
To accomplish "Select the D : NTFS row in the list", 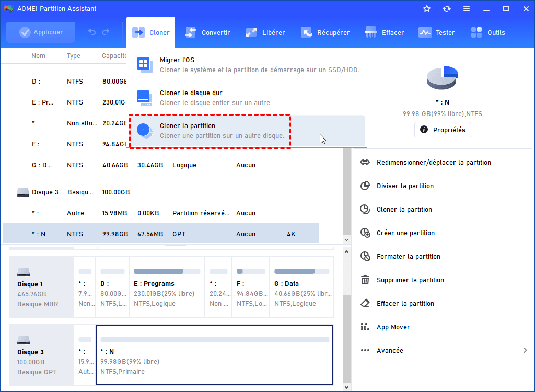I will [65, 81].
